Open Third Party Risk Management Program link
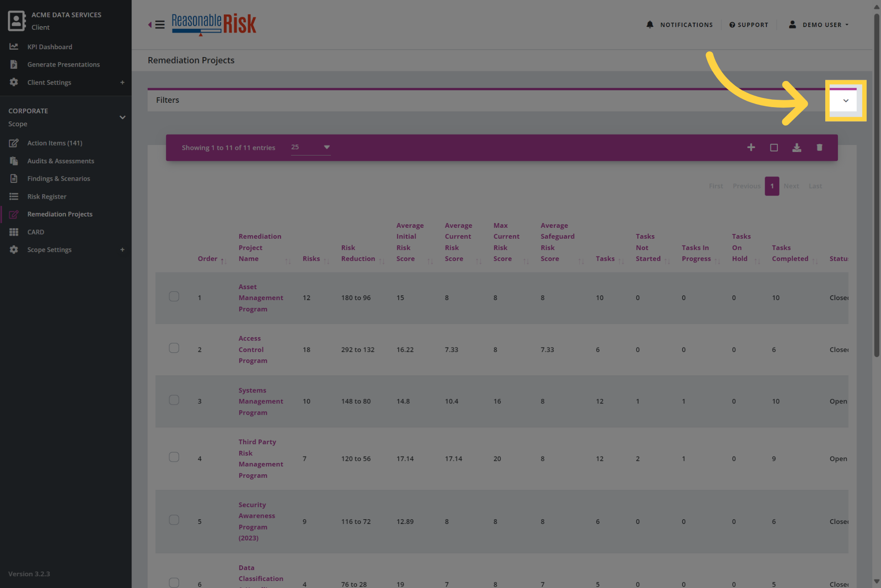881x588 pixels. tap(260, 459)
